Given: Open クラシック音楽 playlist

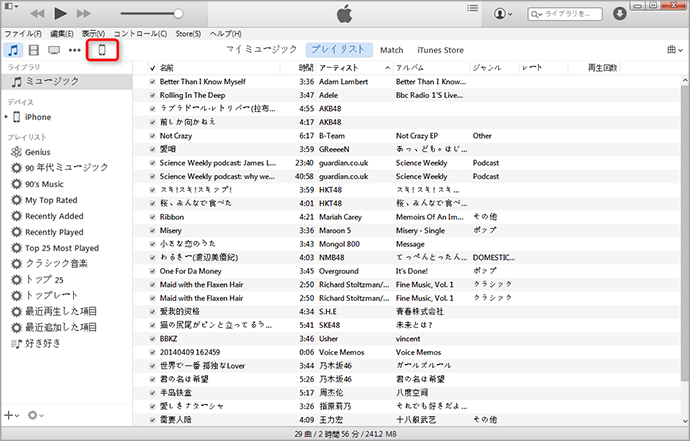Looking at the screenshot, I should 56,264.
